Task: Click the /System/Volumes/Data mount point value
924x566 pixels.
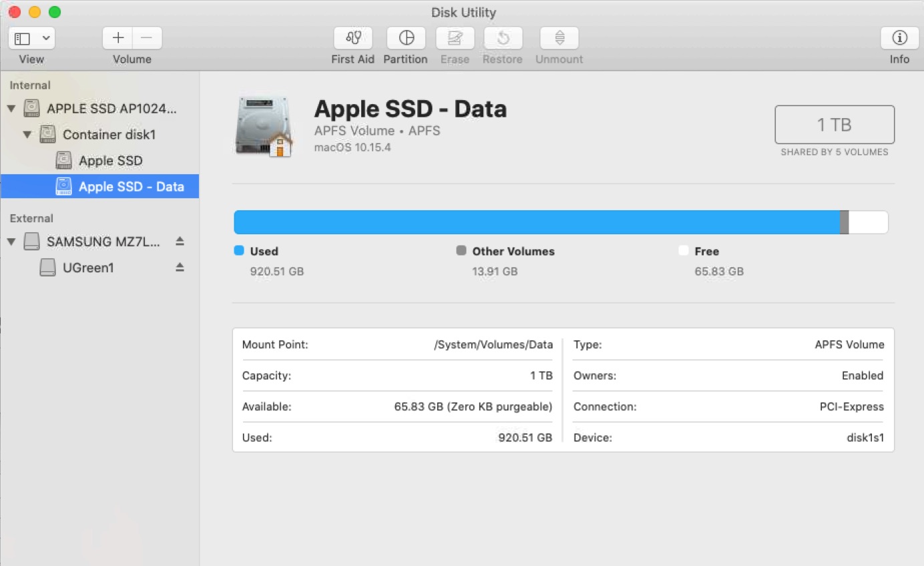Action: (x=493, y=345)
